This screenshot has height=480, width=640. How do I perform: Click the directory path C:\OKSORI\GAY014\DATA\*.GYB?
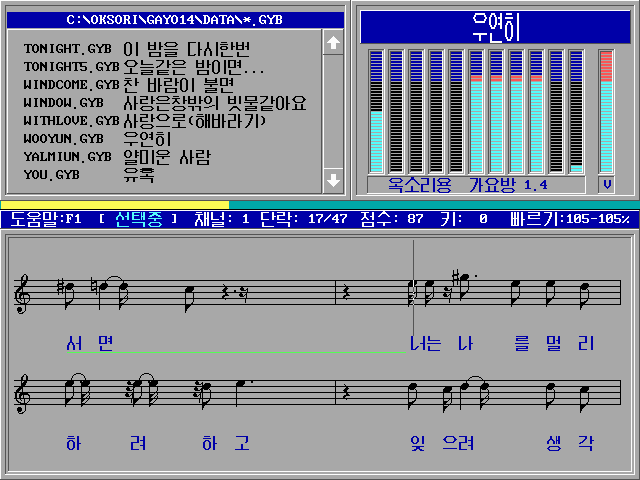(175, 20)
